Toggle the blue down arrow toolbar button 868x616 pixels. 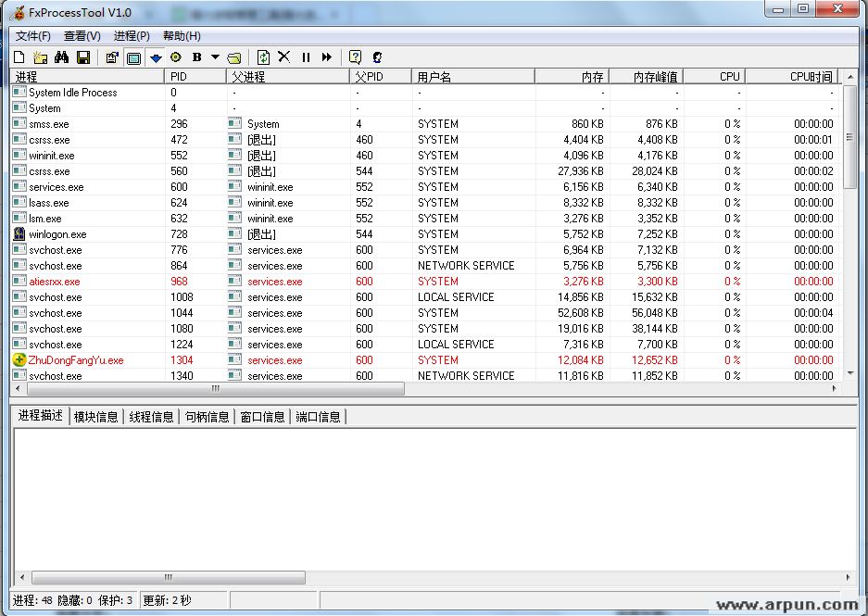[x=156, y=57]
